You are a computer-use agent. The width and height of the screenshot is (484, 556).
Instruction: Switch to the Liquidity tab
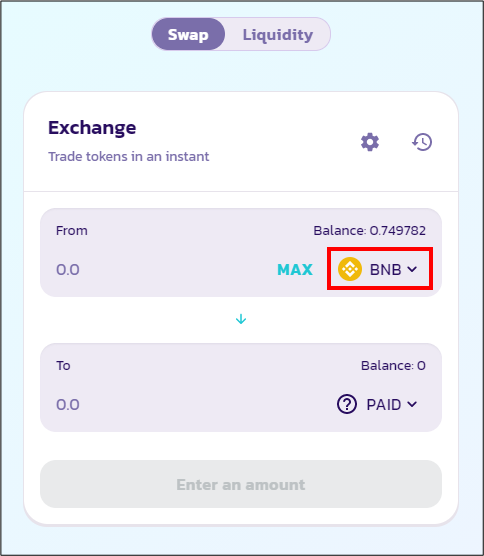click(x=278, y=34)
